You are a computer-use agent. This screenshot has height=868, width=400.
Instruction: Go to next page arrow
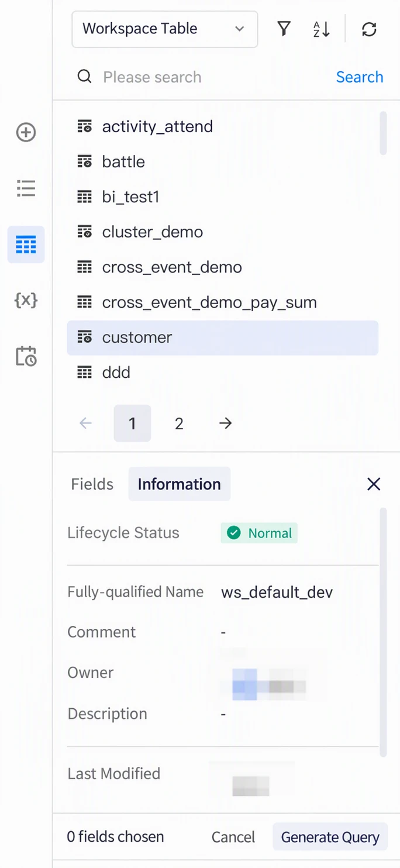pyautogui.click(x=225, y=423)
